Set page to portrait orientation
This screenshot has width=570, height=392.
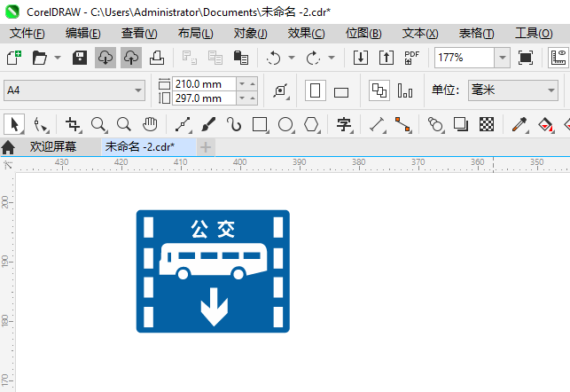tap(316, 90)
